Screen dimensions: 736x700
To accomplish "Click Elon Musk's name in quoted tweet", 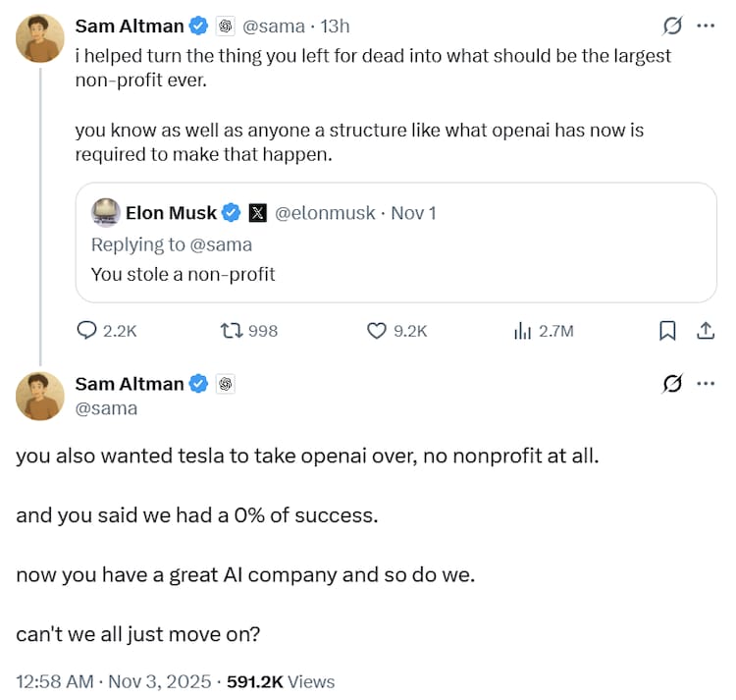I will 171,212.
